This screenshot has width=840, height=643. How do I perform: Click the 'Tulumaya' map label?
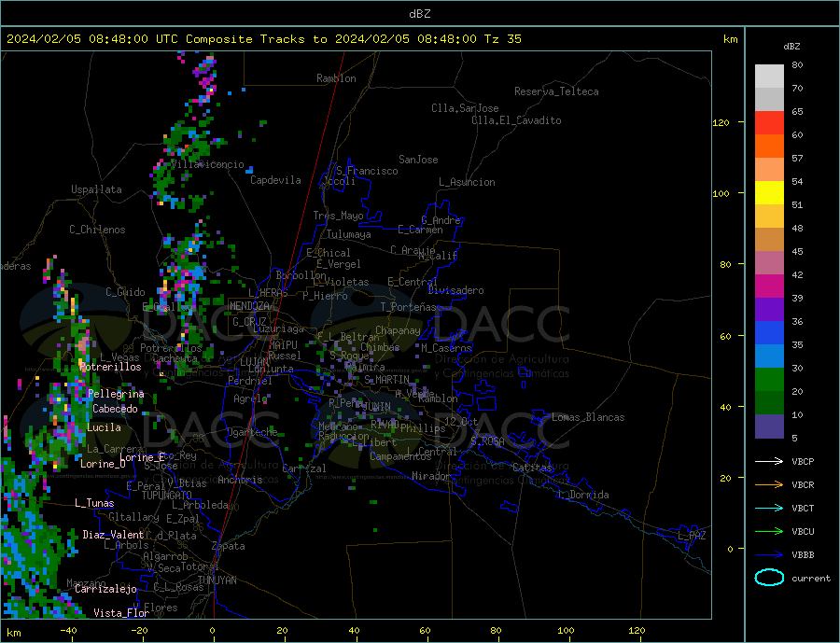point(349,234)
